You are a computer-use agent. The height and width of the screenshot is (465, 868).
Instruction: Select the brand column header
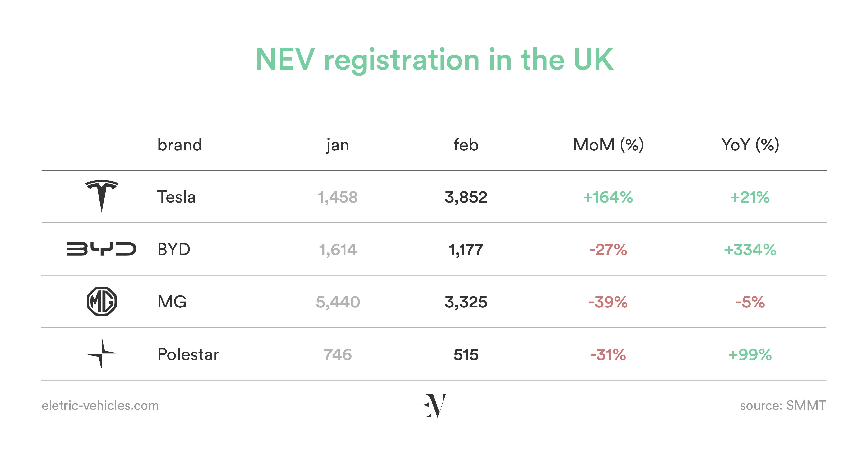(180, 145)
